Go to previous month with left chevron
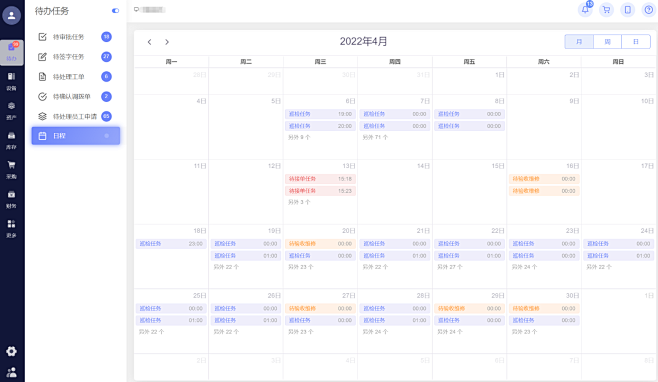The image size is (658, 382). point(149,42)
